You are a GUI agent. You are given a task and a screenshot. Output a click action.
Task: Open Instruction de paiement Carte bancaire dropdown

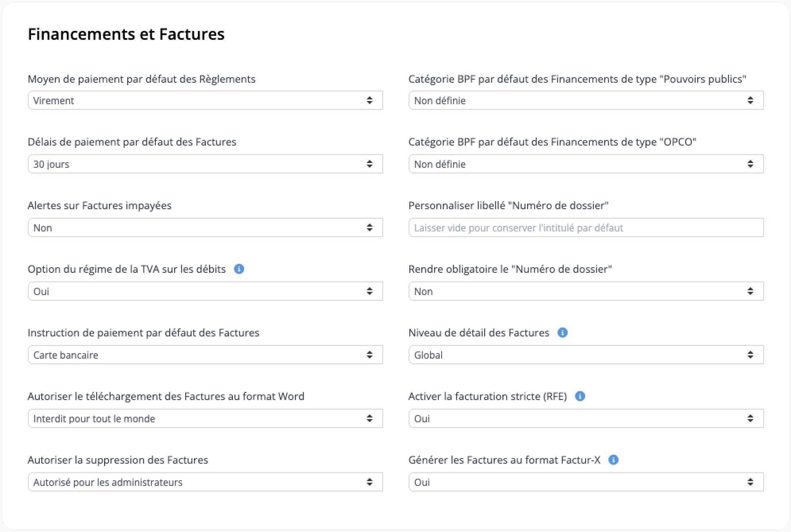pos(205,355)
